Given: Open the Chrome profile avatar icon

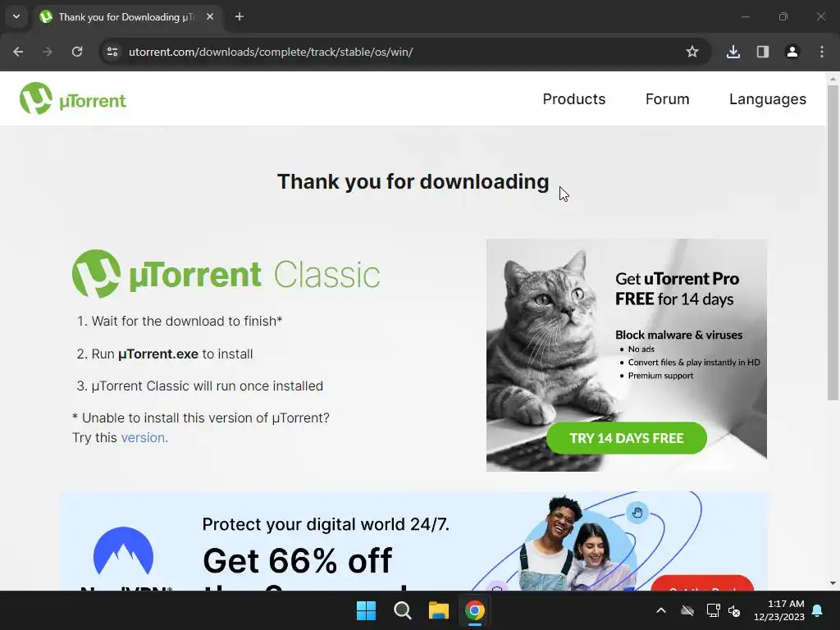Looking at the screenshot, I should point(792,52).
